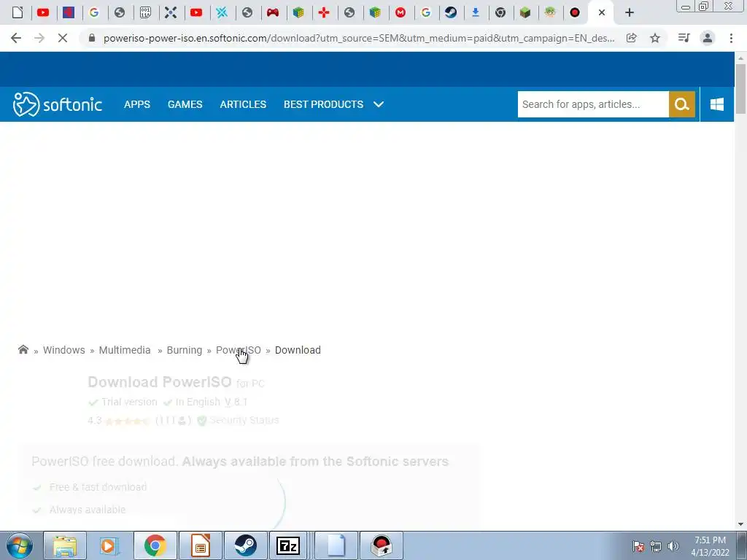Focus the Softonic search field
747x560 pixels.
[x=593, y=104]
